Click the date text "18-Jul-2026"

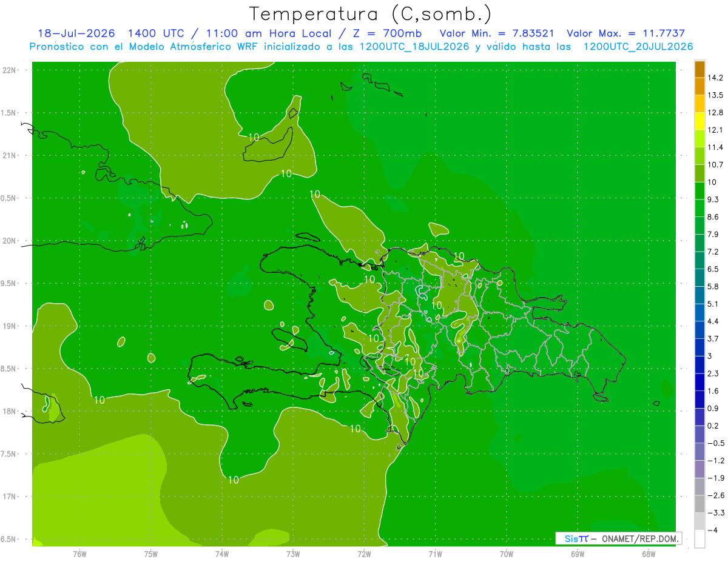tap(76, 33)
